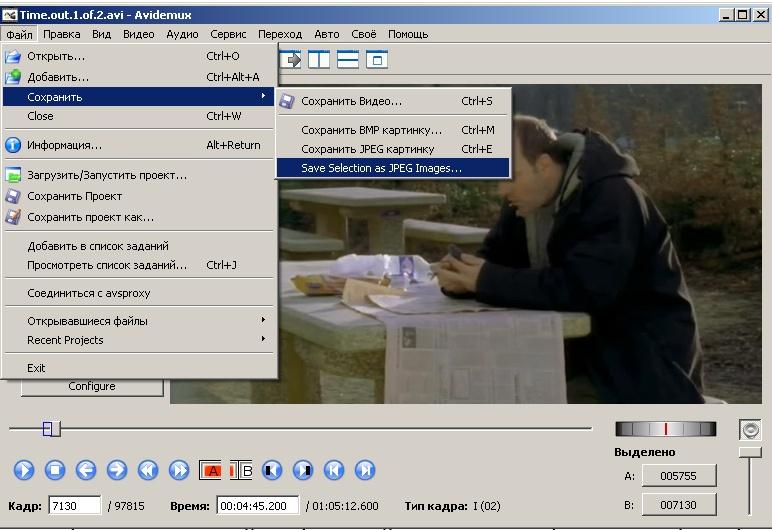The image size is (772, 530).
Task: Select Соединиться с avsproxy entry
Action: tap(138, 293)
